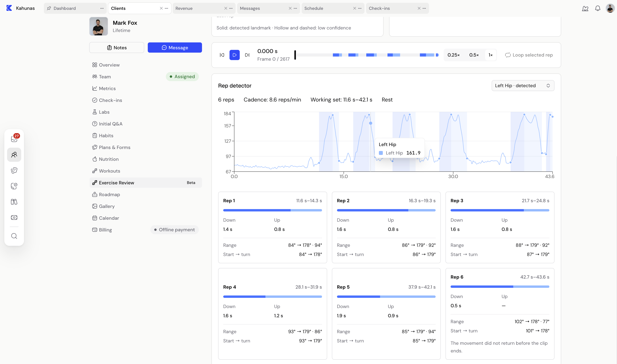Viewport: 617px width, 364px height.
Task: Open Nutrition in client menu
Action: [x=146, y=159]
